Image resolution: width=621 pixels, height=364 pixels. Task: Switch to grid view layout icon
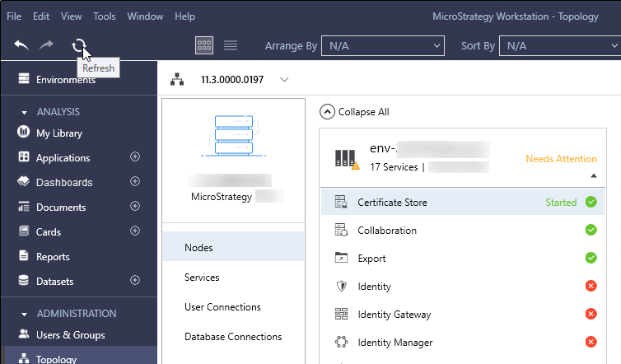[x=204, y=46]
